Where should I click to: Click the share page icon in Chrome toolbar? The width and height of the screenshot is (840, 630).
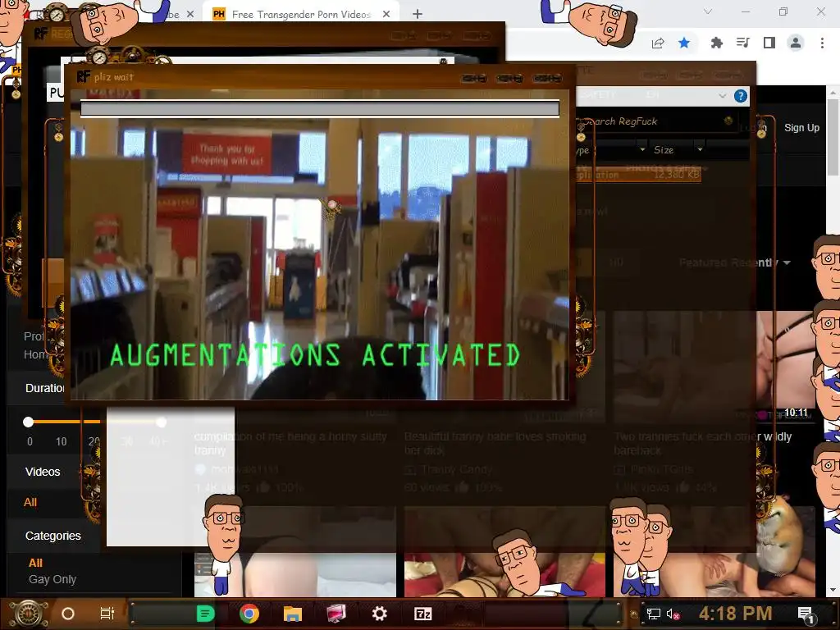point(658,43)
